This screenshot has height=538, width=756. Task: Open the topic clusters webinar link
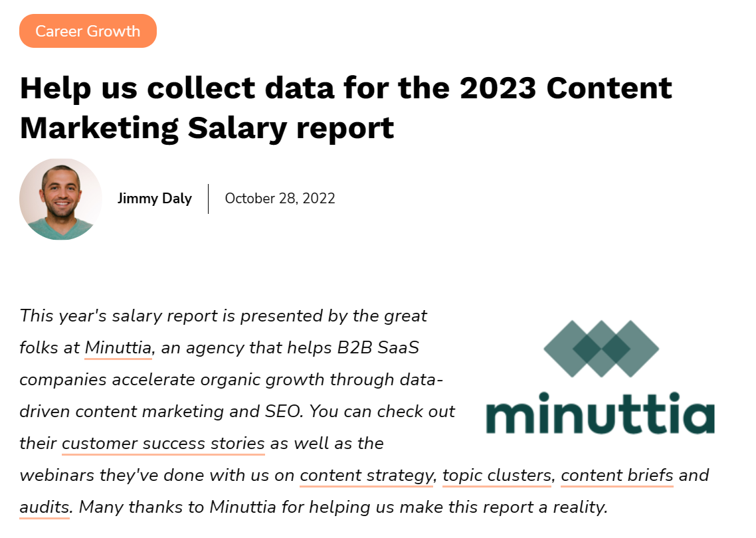(x=497, y=476)
